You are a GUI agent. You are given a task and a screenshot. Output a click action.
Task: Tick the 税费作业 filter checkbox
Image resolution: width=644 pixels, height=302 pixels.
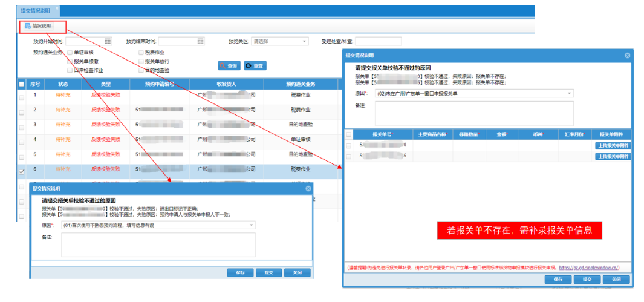(141, 53)
